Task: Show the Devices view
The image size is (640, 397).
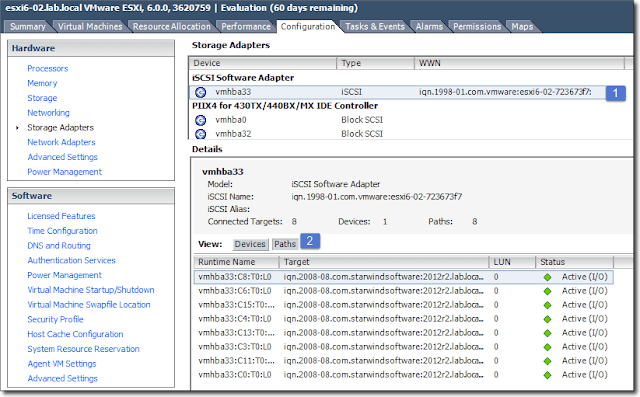Action: [250, 244]
